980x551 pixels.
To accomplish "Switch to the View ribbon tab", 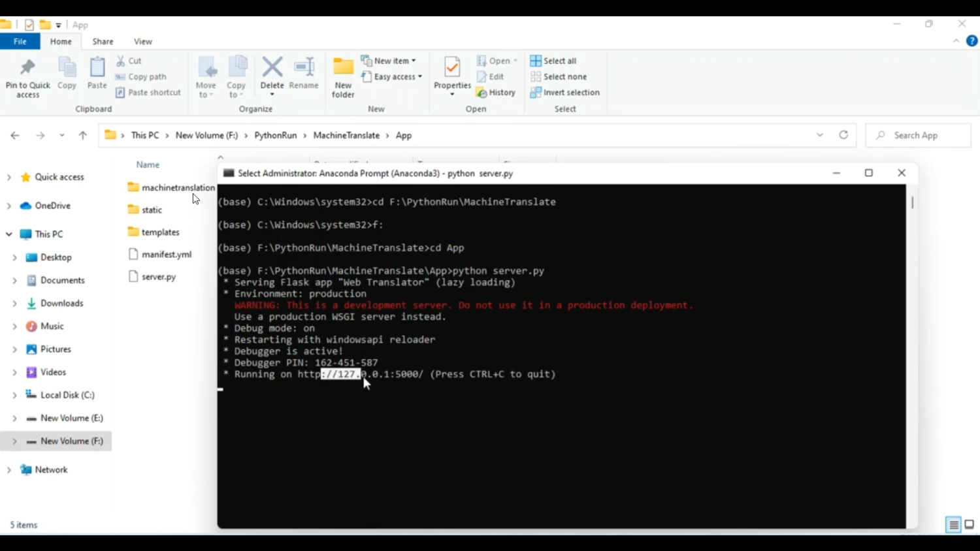I will tap(142, 41).
